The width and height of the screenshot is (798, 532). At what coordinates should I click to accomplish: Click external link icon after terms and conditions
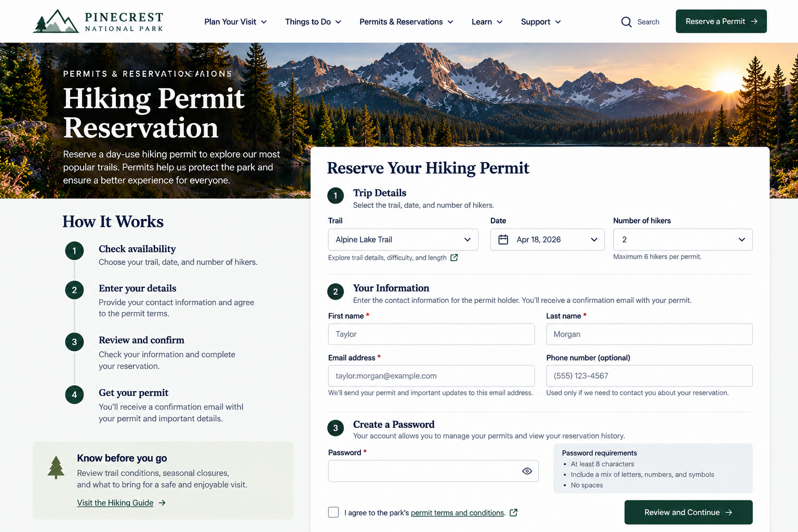coord(514,513)
